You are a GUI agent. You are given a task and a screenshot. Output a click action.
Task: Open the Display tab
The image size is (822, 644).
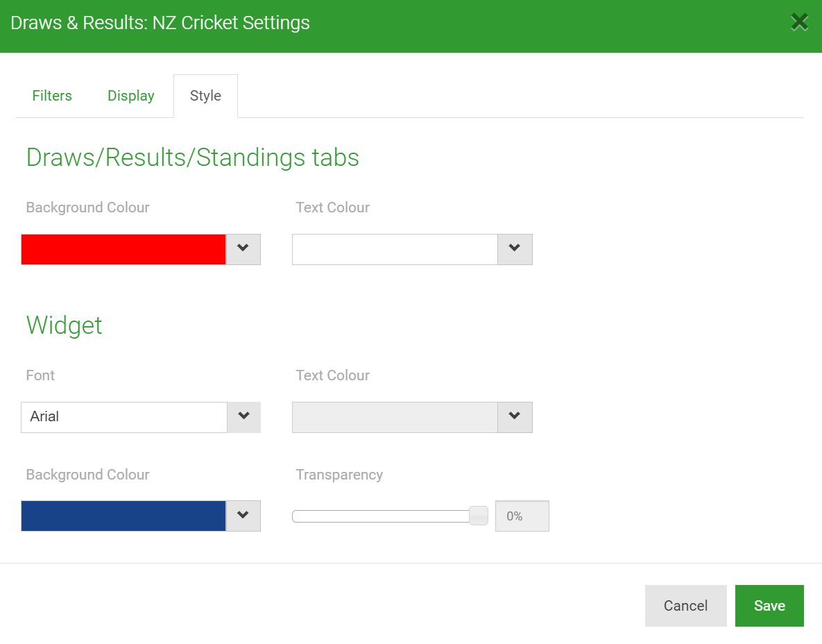click(x=131, y=96)
